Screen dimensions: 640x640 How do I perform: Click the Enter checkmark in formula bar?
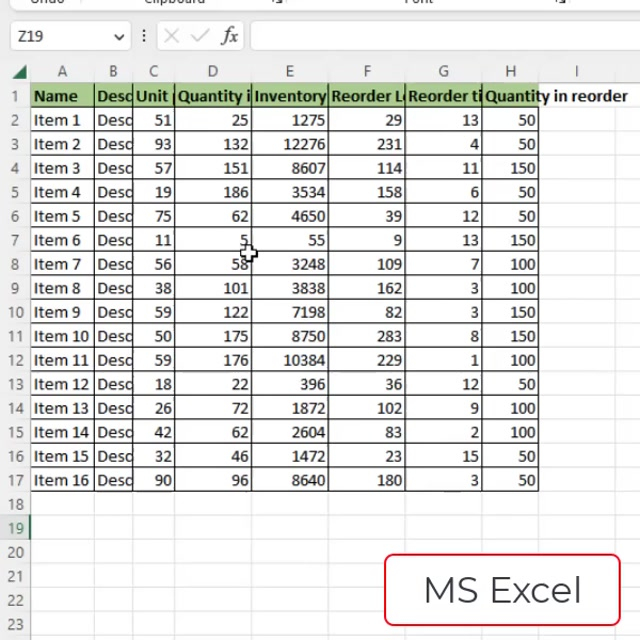200,37
